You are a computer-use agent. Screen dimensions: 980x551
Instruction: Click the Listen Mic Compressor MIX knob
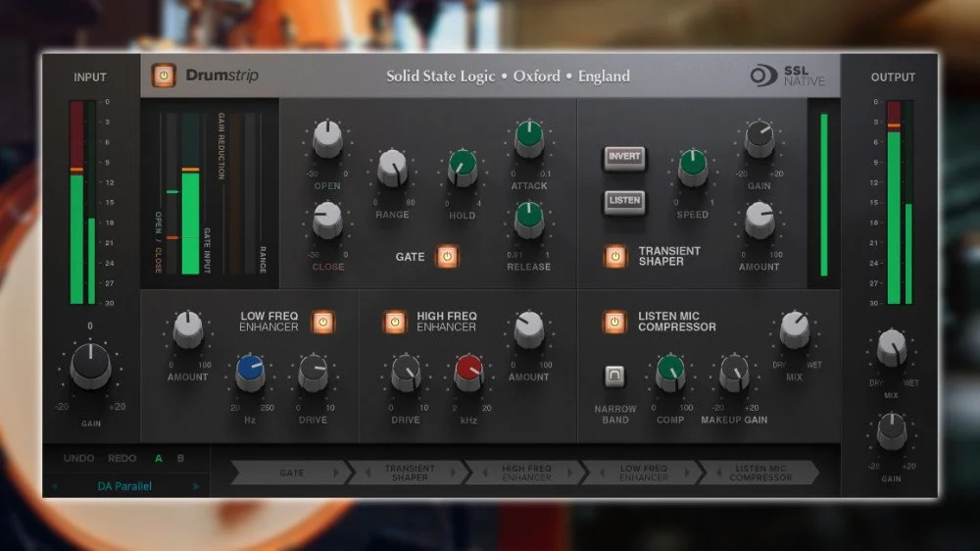click(795, 329)
